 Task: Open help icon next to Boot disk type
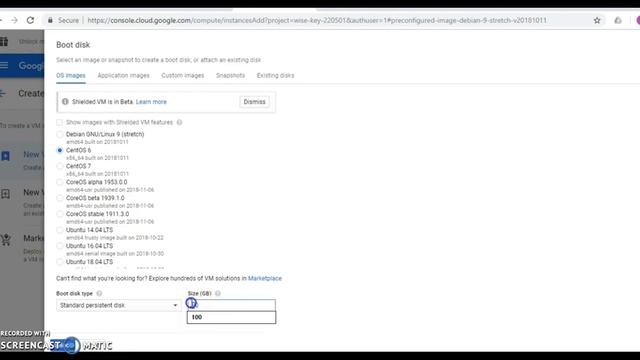coord(99,293)
